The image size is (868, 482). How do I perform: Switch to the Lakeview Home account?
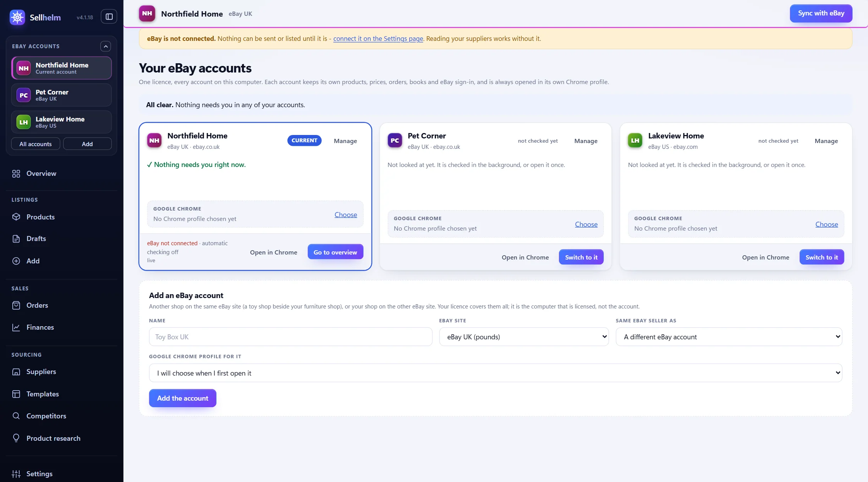(x=822, y=257)
